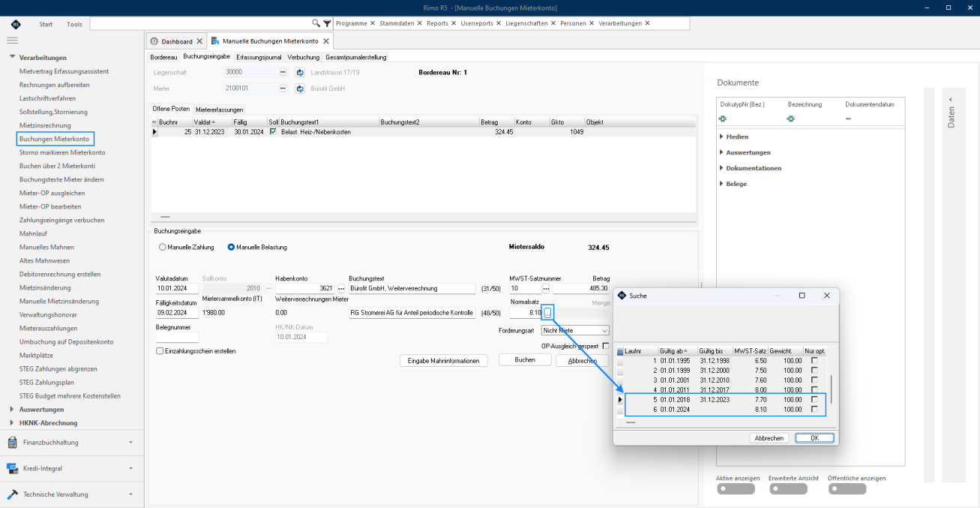The height and width of the screenshot is (508, 980).
Task: Click the DokutypNr filter icon in Dokumente
Action: point(724,119)
